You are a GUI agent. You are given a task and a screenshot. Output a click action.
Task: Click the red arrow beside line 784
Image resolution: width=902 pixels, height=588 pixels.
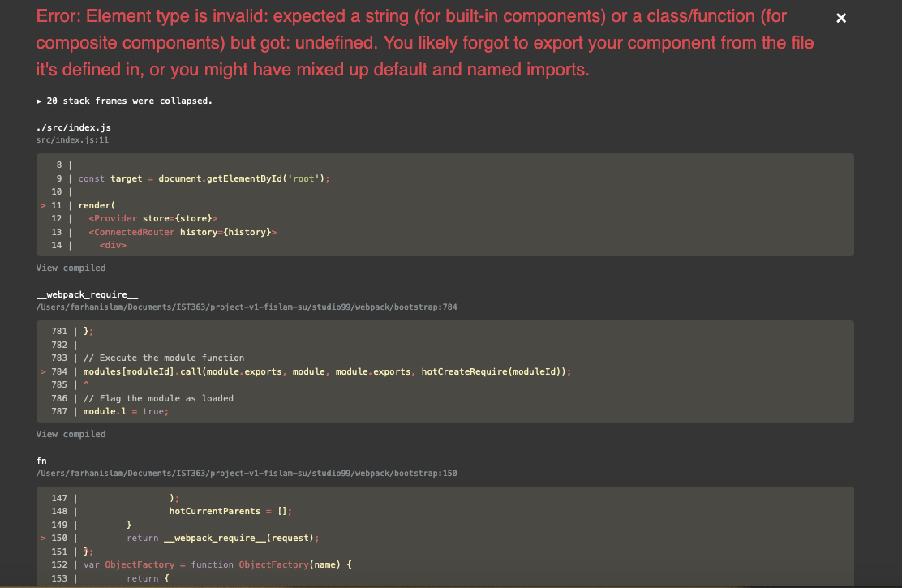(42, 371)
